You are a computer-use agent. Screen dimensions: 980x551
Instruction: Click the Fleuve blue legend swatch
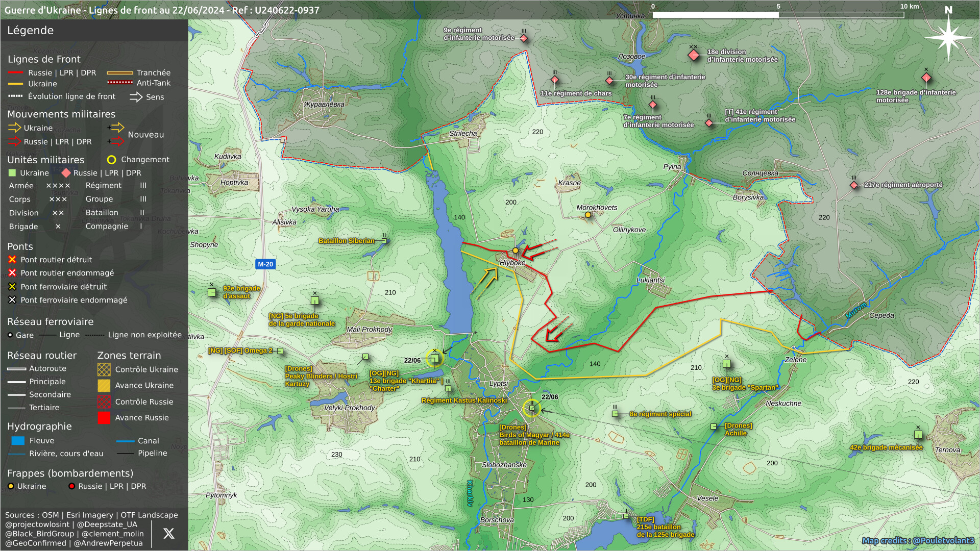[18, 441]
